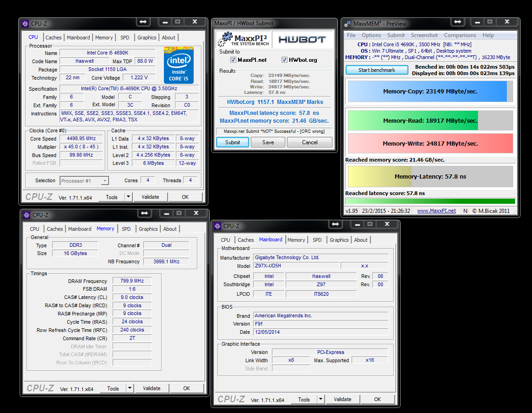
Task: Click Start benchmark button
Action: [x=377, y=70]
